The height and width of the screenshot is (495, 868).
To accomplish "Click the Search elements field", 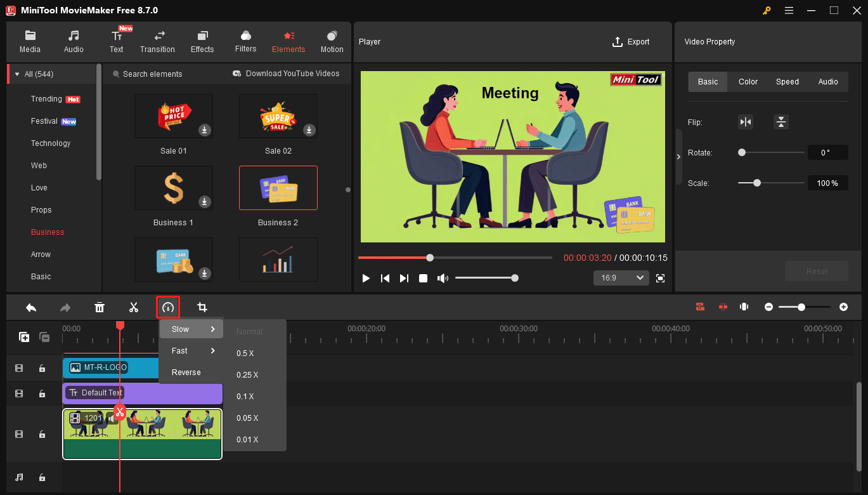I will (152, 74).
